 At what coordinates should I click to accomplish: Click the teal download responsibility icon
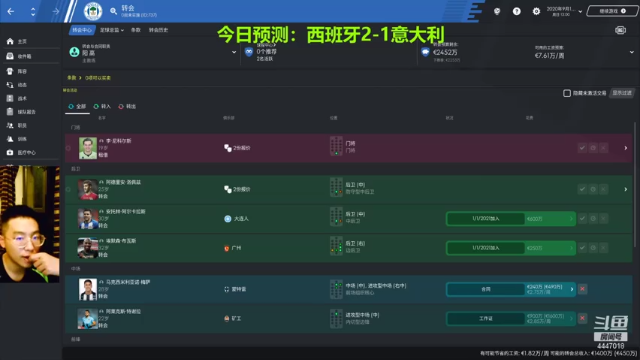74,52
